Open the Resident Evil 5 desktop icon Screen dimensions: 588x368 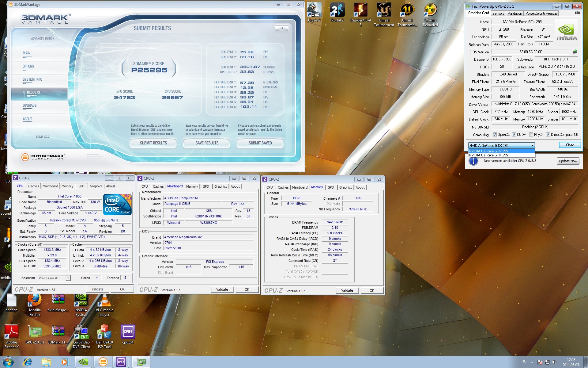coord(360,14)
